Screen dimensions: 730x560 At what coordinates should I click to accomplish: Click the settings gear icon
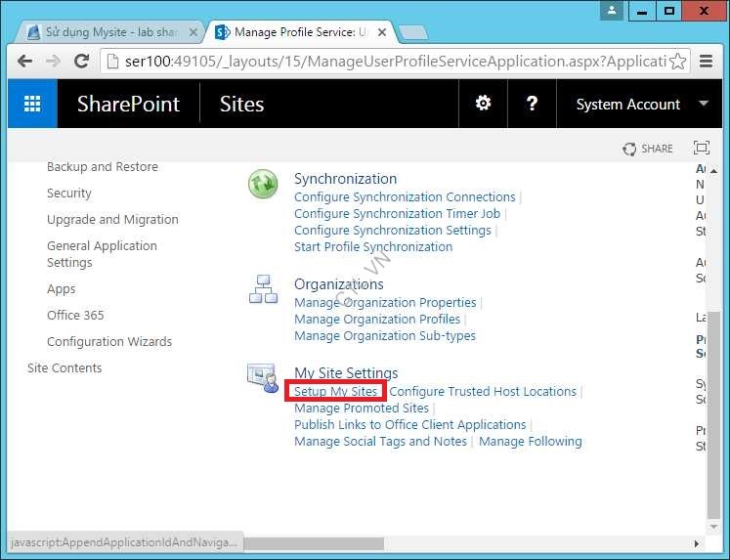coord(483,104)
